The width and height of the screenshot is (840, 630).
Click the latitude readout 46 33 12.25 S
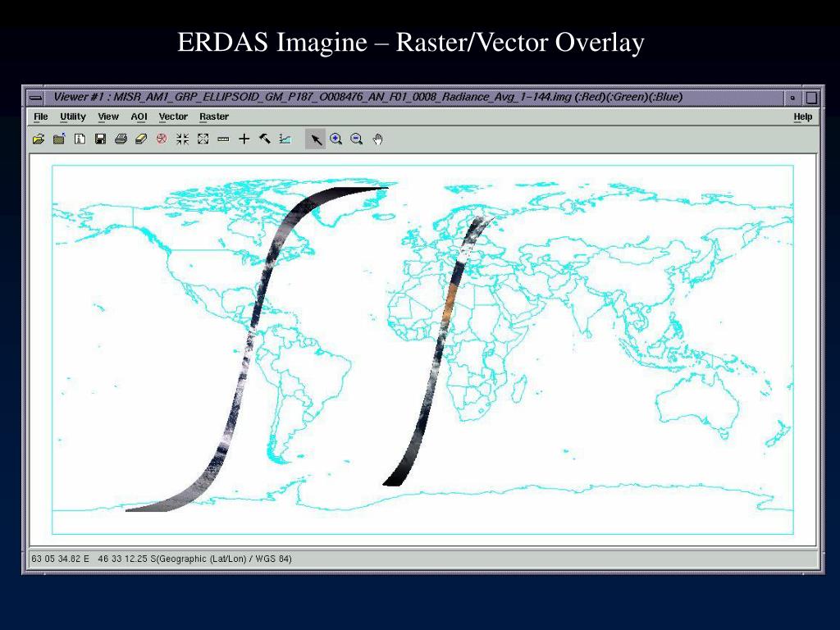127,559
